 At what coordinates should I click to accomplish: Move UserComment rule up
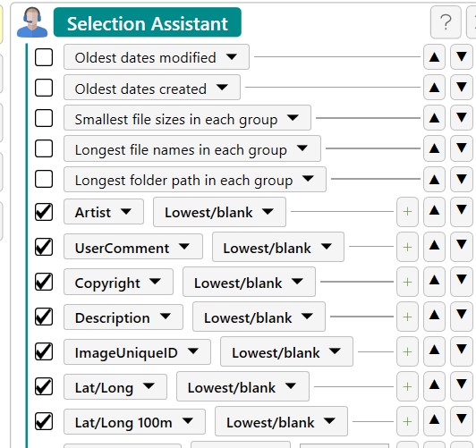point(435,247)
